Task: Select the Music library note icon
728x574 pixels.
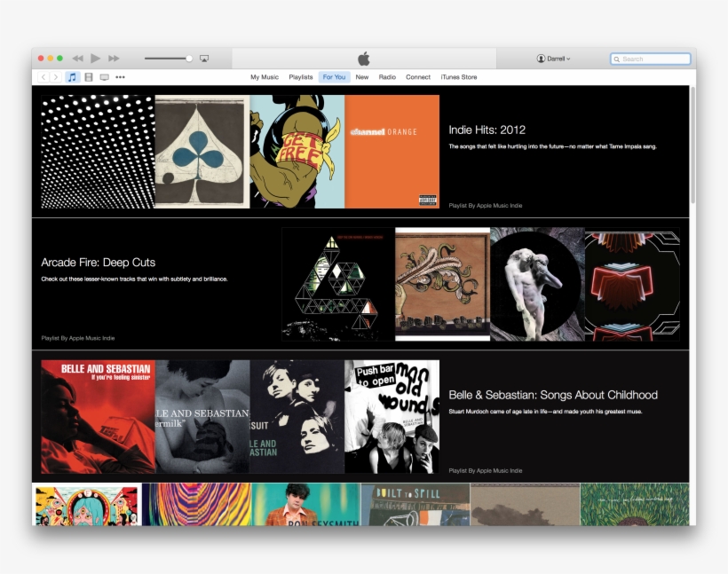Action: [72, 77]
